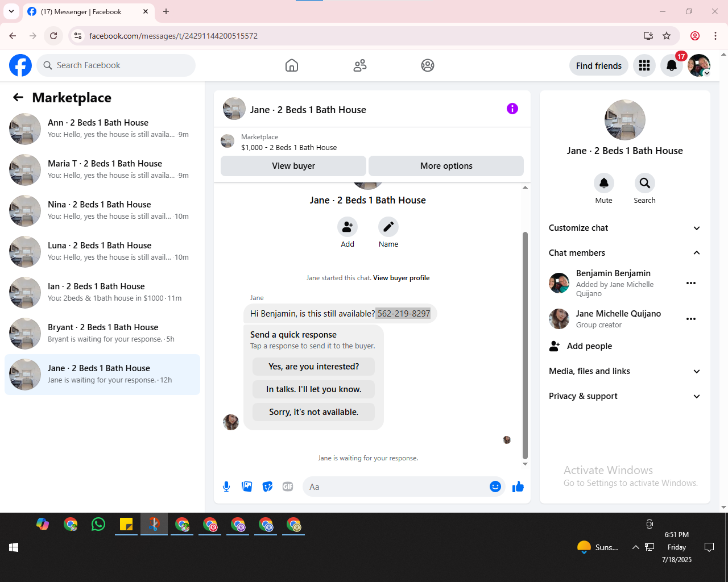Mute the conversation with the bell icon

(x=604, y=183)
